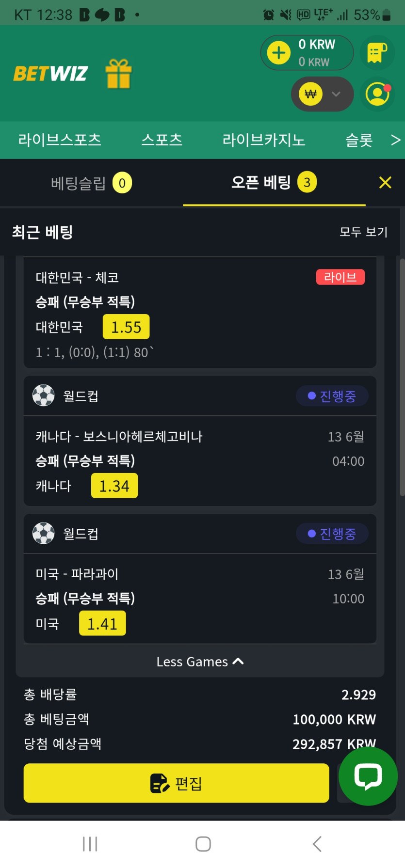Tap the Android back navigation arrow
The width and height of the screenshot is (405, 868).
[317, 844]
